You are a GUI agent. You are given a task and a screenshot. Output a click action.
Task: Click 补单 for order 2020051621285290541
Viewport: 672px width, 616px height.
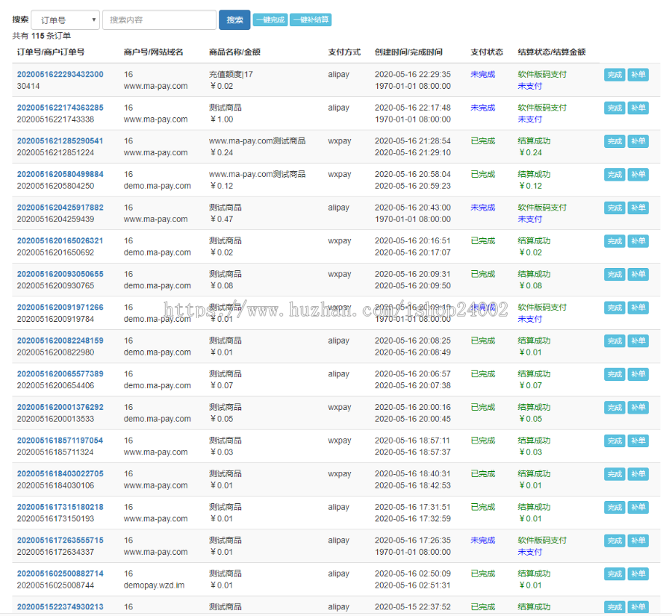tap(638, 141)
